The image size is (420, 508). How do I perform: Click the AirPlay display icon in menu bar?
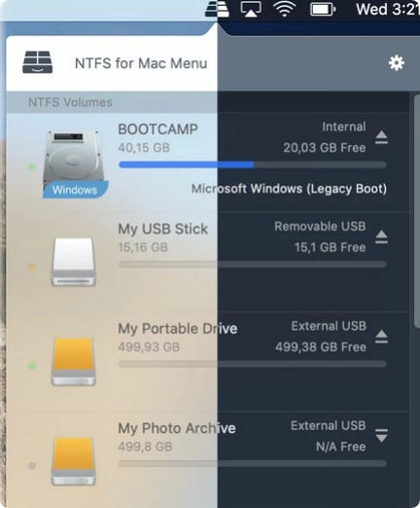251,9
